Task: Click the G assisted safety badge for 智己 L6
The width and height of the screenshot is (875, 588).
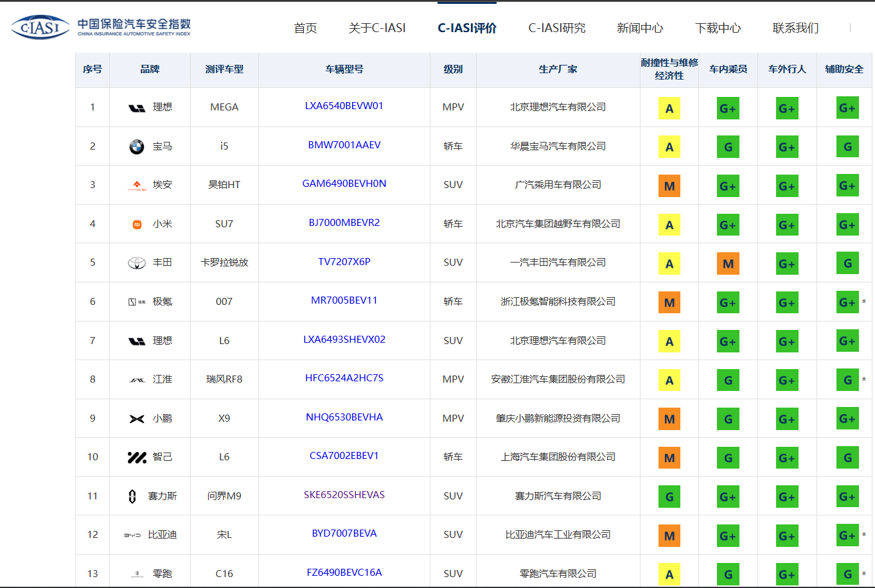Action: pos(847,458)
